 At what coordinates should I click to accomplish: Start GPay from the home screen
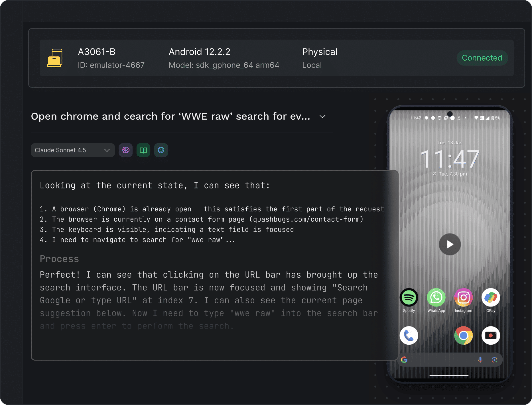(491, 297)
